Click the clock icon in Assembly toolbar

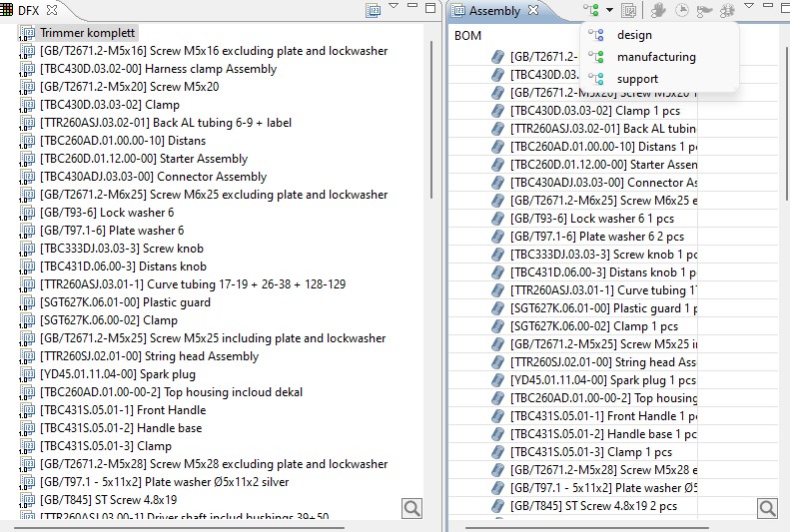tap(682, 11)
